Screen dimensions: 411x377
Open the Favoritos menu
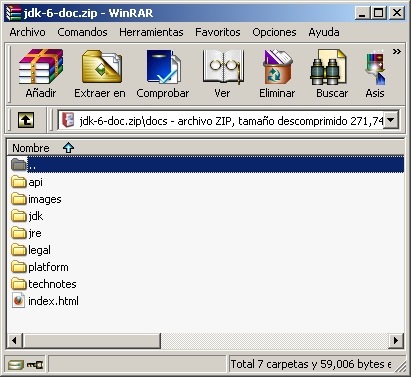click(x=218, y=32)
